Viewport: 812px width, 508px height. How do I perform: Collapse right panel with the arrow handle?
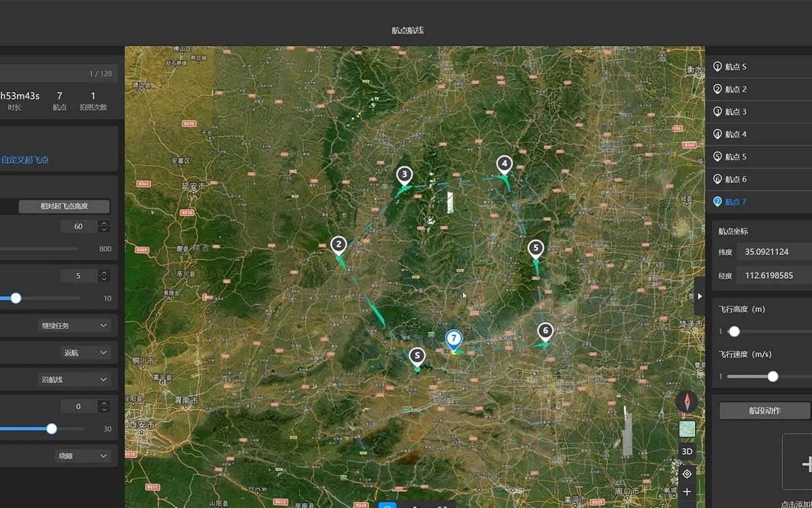click(x=700, y=296)
